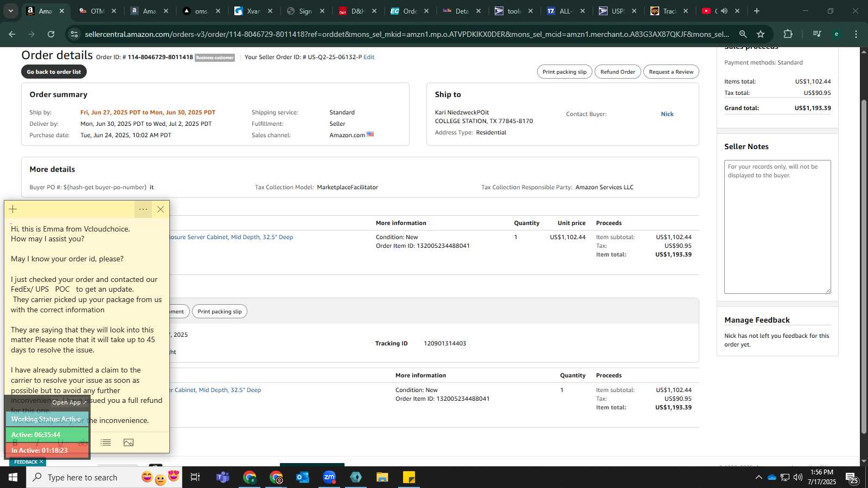
Task: Reload the Seller Central page
Action: 51,34
